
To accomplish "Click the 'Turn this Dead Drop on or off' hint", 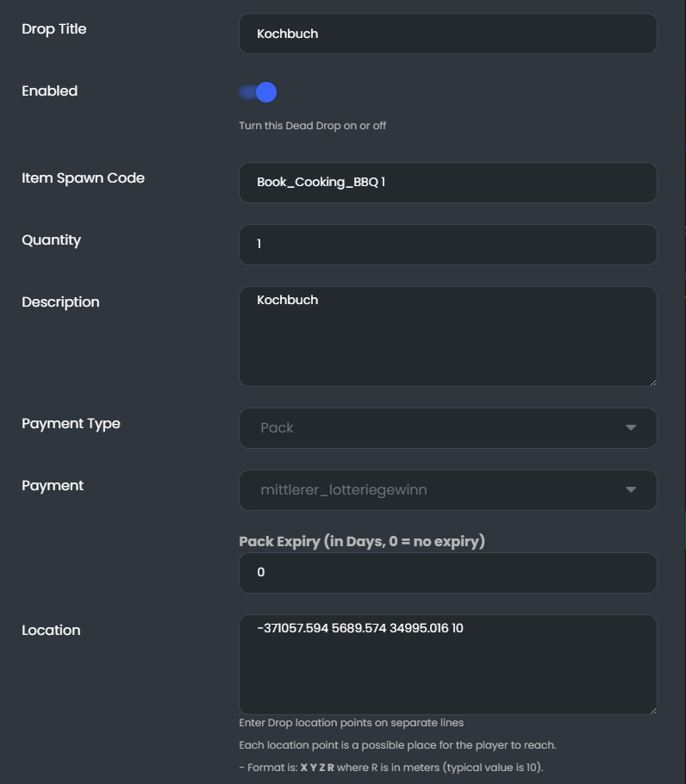I will [312, 126].
